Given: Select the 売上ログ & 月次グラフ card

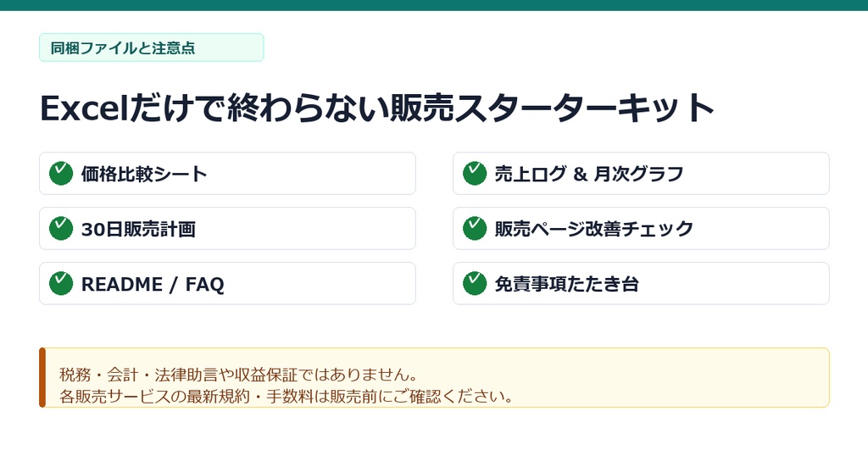Looking at the screenshot, I should click(641, 173).
